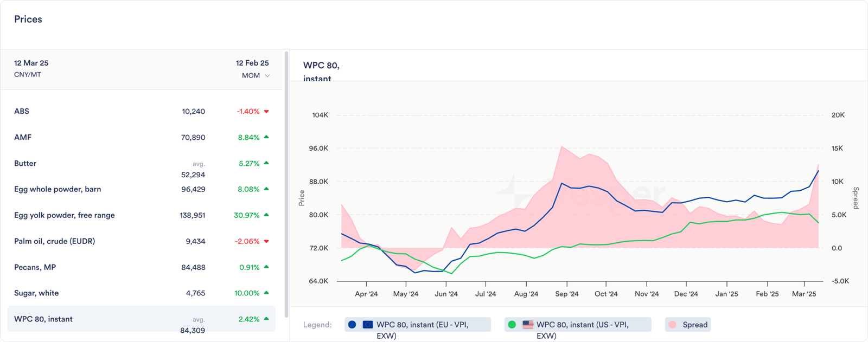The width and height of the screenshot is (868, 342).
Task: Click the red down arrow beside ABS
Action: click(266, 112)
